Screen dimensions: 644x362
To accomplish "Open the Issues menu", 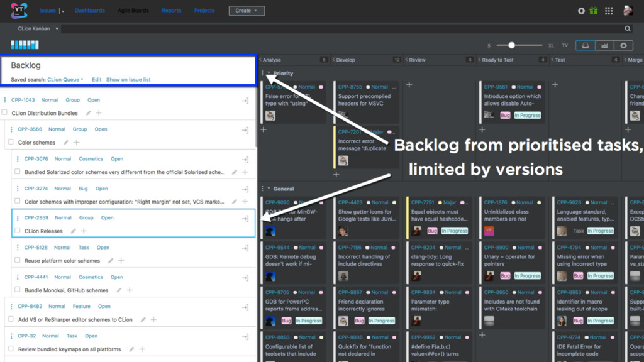I will pyautogui.click(x=48, y=11).
